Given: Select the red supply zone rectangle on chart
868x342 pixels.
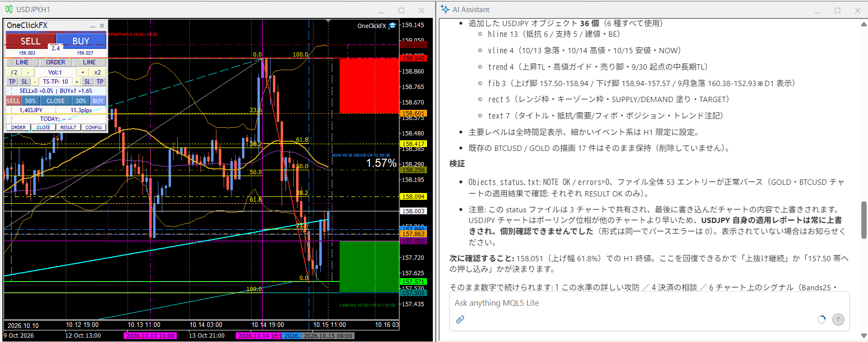Looking at the screenshot, I should tap(369, 86).
